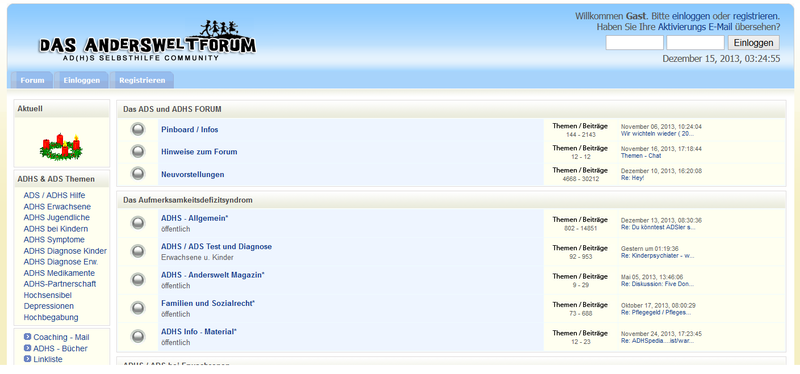Image resolution: width=800 pixels, height=374 pixels.
Task: Open the Pinboard / Infos board
Action: 190,130
